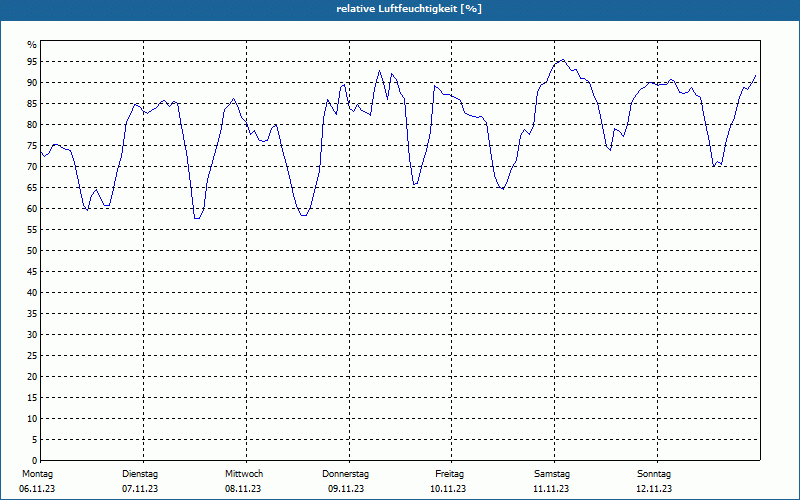Click the 'Sonntag' day label

(x=654, y=474)
